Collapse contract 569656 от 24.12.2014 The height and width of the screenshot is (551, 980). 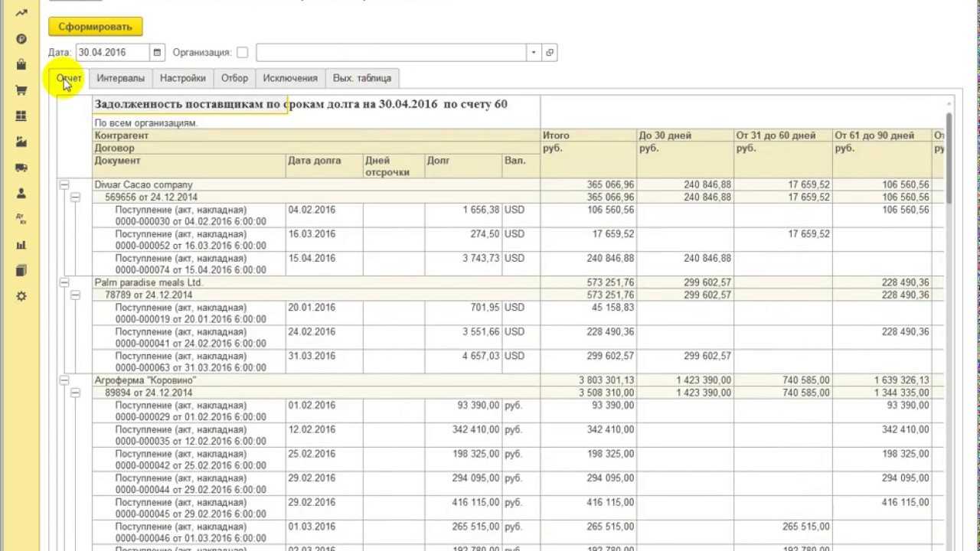(x=75, y=197)
